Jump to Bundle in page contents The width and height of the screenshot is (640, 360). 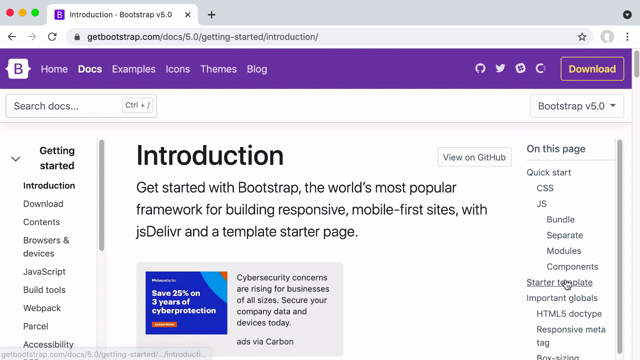[560, 220]
